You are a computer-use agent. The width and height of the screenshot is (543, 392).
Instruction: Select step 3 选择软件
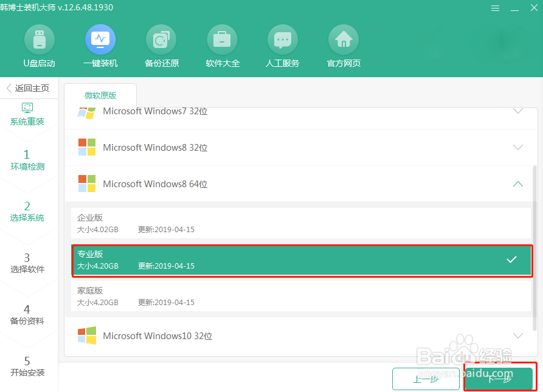[27, 263]
